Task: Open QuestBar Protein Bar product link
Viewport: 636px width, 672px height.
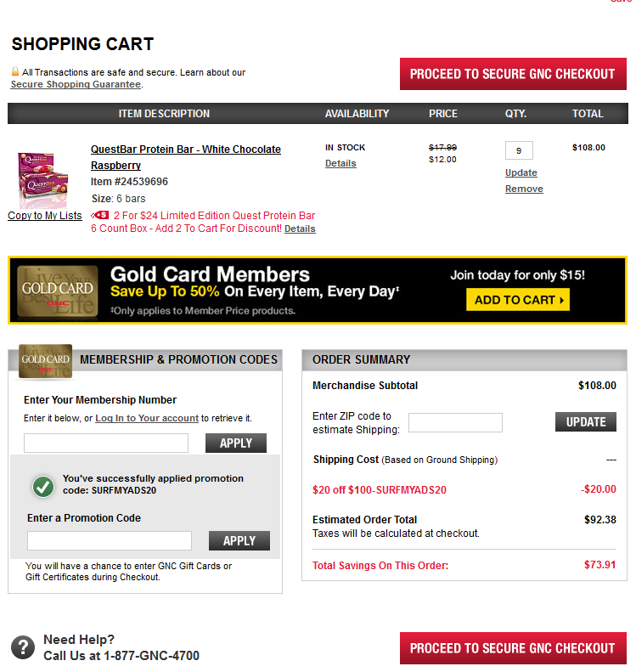Action: [x=185, y=157]
